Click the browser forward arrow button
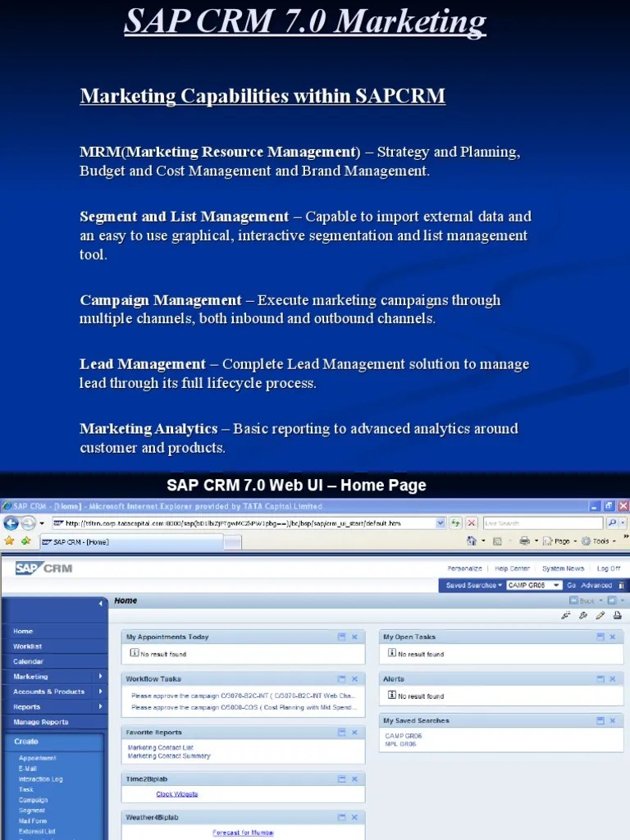Screen dimensions: 630x840 tap(29, 523)
